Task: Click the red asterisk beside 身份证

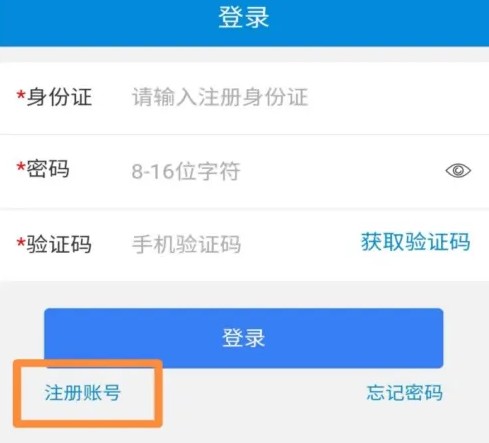Action: 21,95
